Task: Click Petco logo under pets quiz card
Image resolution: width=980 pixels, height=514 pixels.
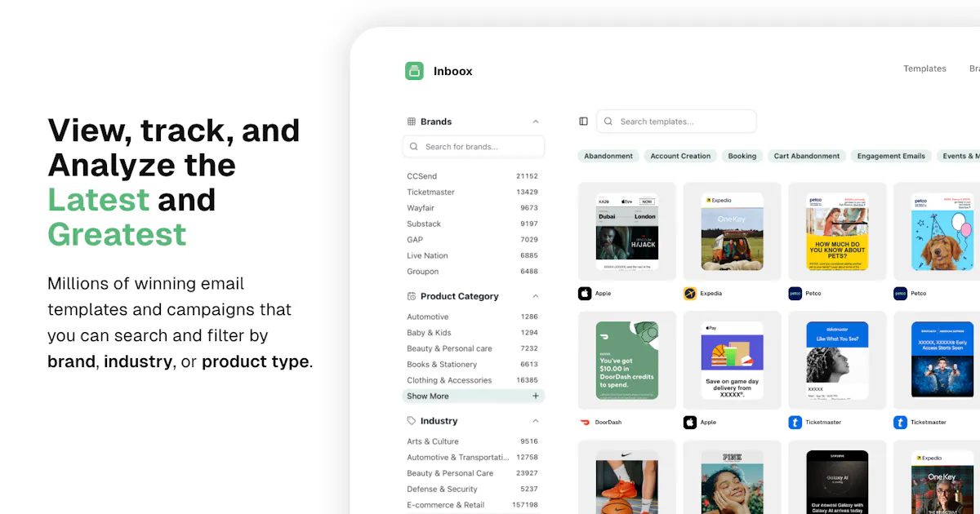Action: tap(795, 294)
